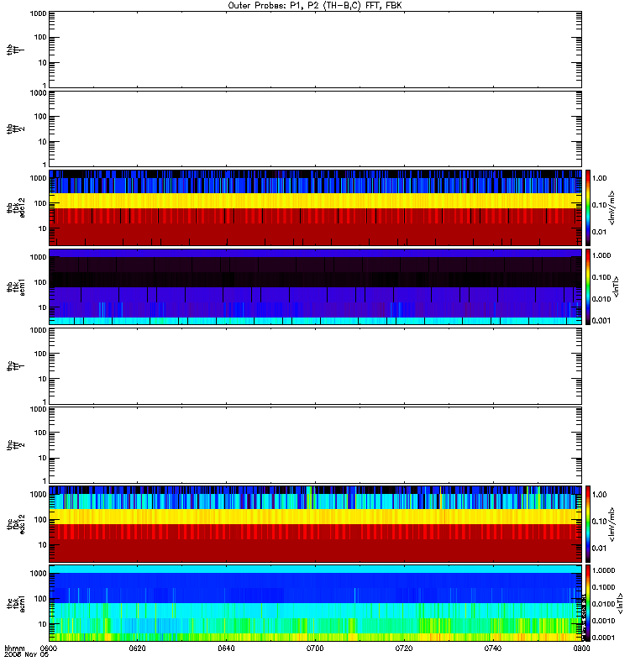
Task: Select the thc fbk edc12 spectrogram panel
Action: point(316,524)
